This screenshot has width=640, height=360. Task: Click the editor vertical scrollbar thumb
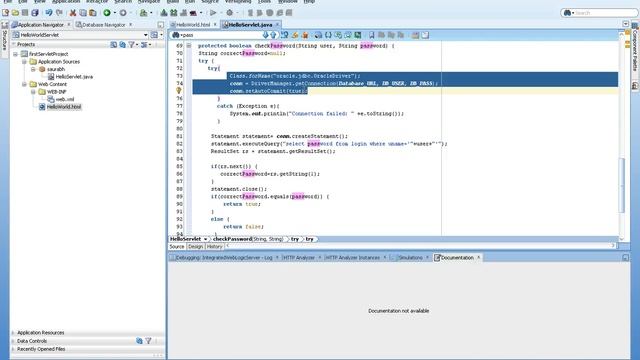(x=622, y=186)
